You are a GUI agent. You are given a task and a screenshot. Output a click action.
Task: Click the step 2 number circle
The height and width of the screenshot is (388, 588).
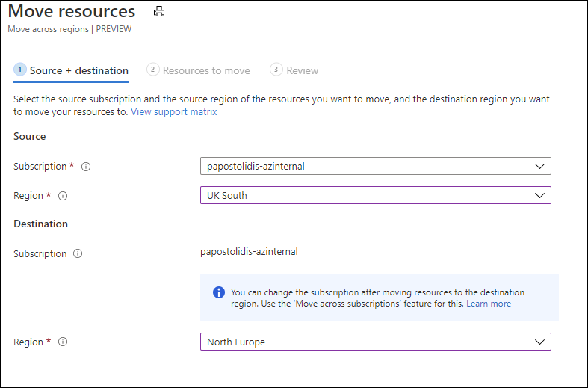tap(153, 70)
